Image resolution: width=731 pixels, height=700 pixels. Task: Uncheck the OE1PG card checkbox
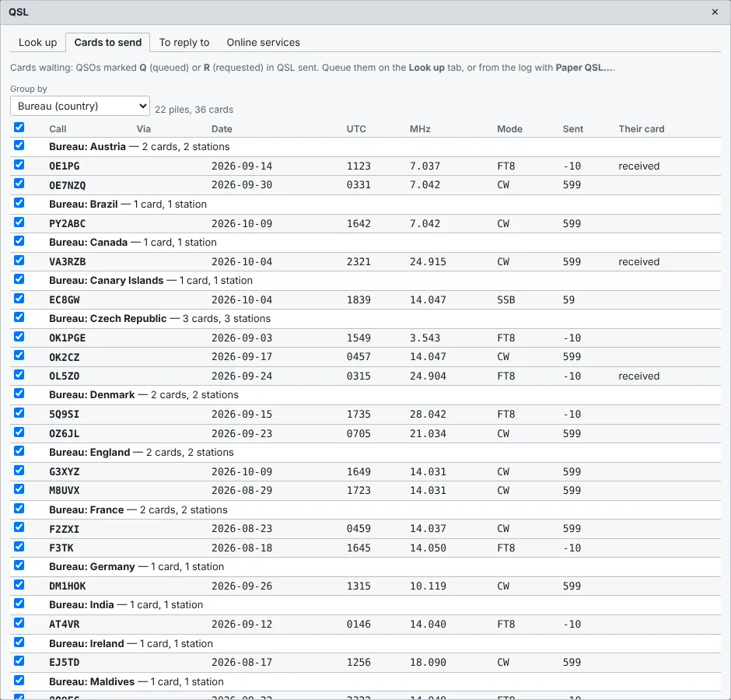(19, 165)
